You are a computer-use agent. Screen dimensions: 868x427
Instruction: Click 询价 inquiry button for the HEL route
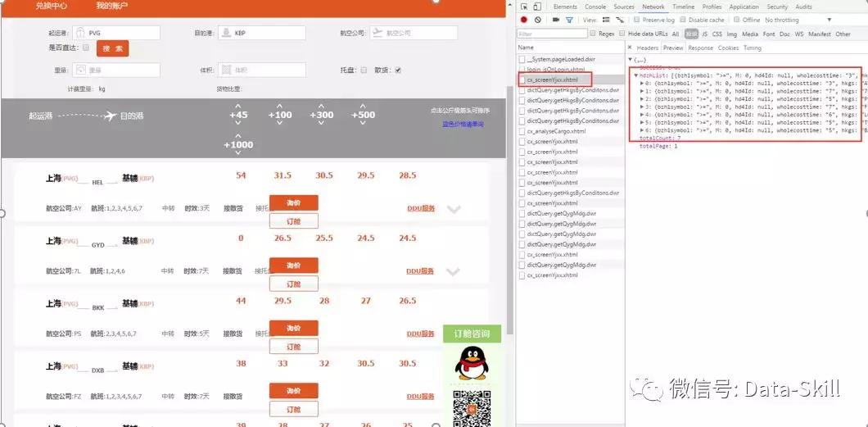[x=294, y=202]
